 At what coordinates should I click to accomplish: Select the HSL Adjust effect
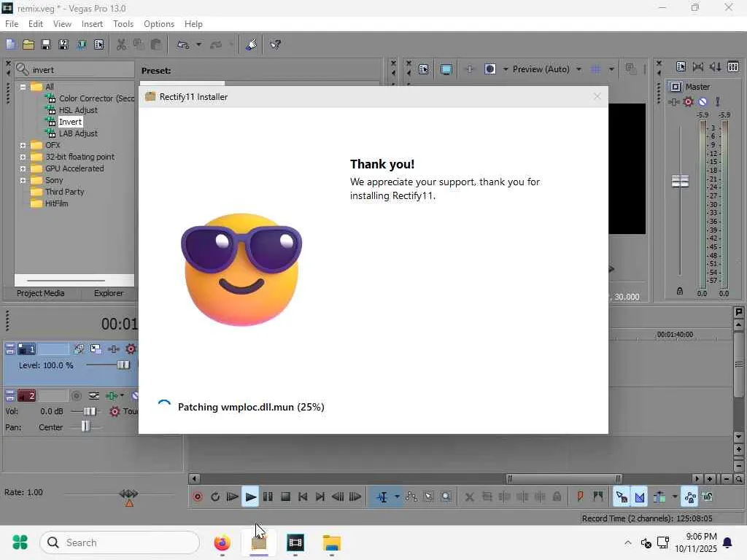[x=77, y=110]
